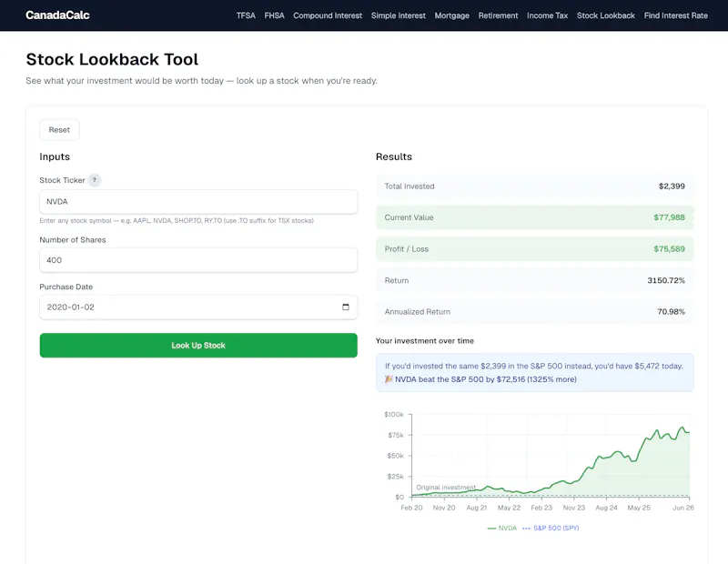This screenshot has width=728, height=564.
Task: Click the 'Number of Shares' label
Action: point(73,240)
